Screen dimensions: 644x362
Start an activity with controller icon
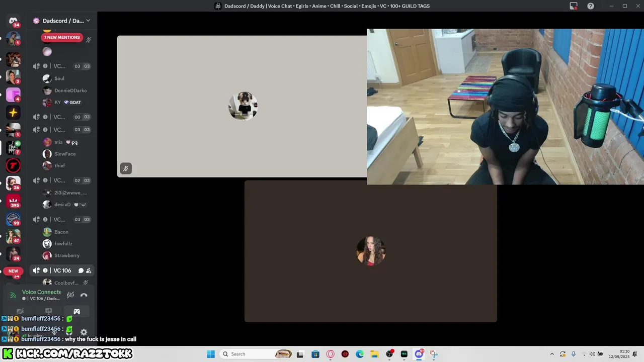[x=76, y=311]
